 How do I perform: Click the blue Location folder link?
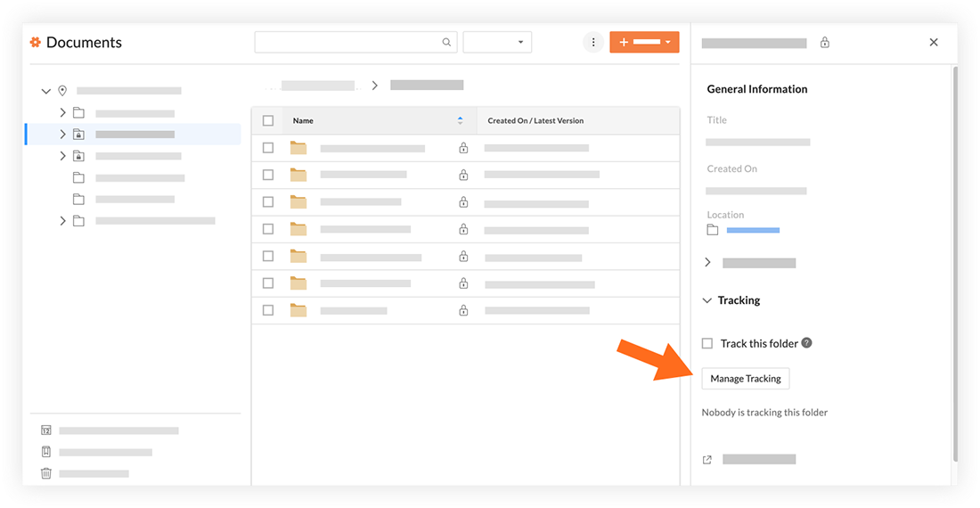click(753, 231)
